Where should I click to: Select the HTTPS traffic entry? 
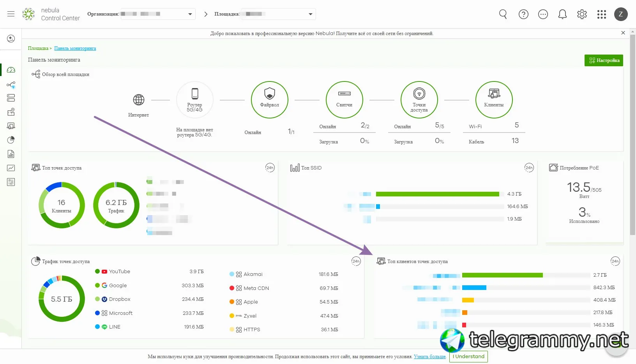pos(284,330)
